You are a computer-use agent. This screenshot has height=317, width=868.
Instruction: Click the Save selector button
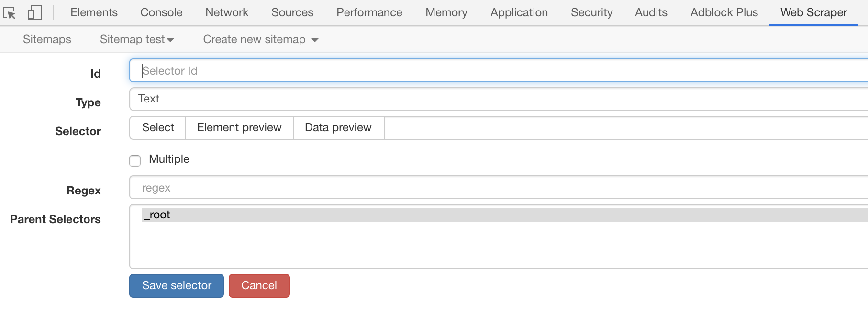click(x=177, y=285)
